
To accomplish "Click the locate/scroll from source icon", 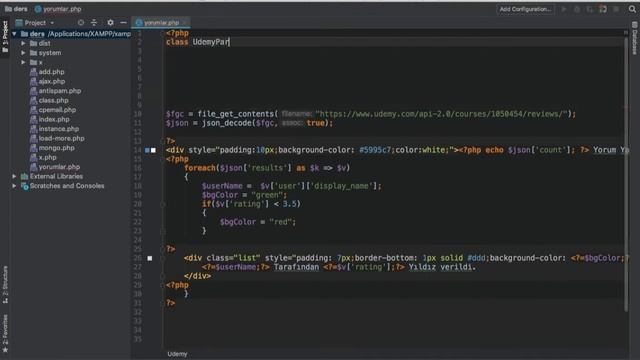I will point(81,23).
